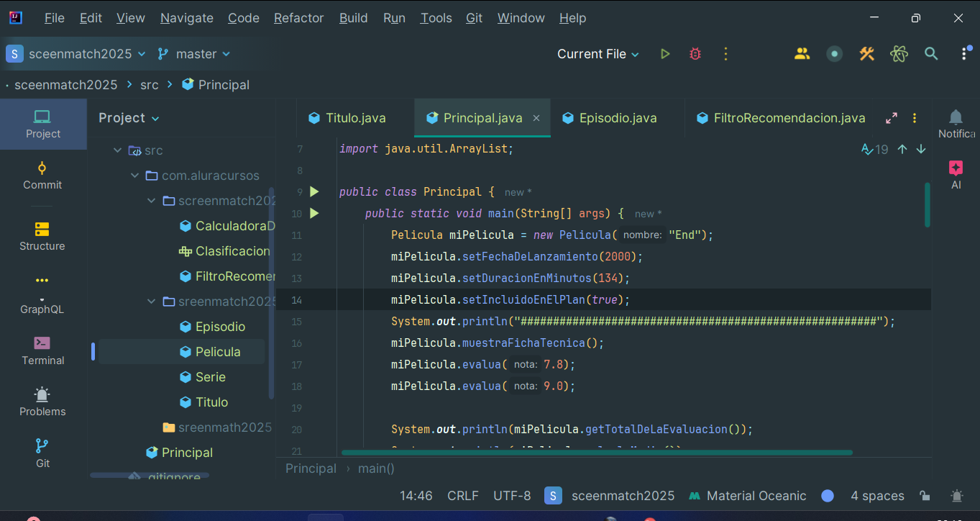This screenshot has width=980, height=521.
Task: Select the Pelicula class in the project tree
Action: [218, 352]
